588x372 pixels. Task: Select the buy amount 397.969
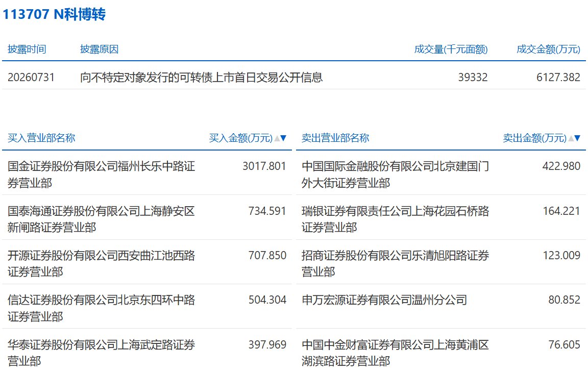click(x=267, y=344)
